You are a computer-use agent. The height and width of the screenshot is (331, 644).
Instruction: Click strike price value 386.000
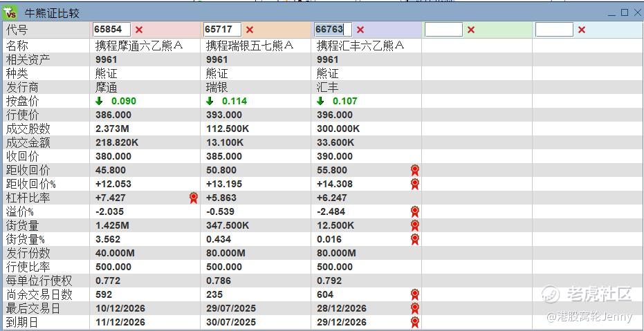pos(113,115)
